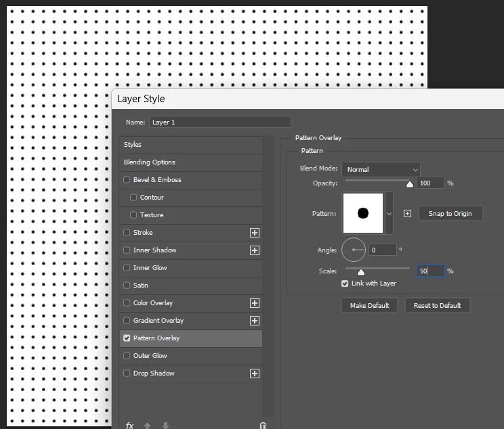The height and width of the screenshot is (429, 504).
Task: Select the Outer Glow effect row
Action: 191,356
